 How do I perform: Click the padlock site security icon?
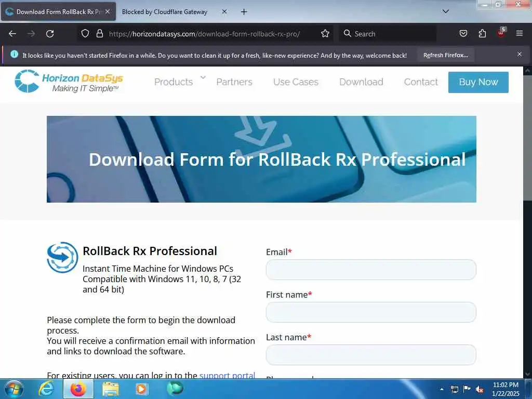point(99,33)
